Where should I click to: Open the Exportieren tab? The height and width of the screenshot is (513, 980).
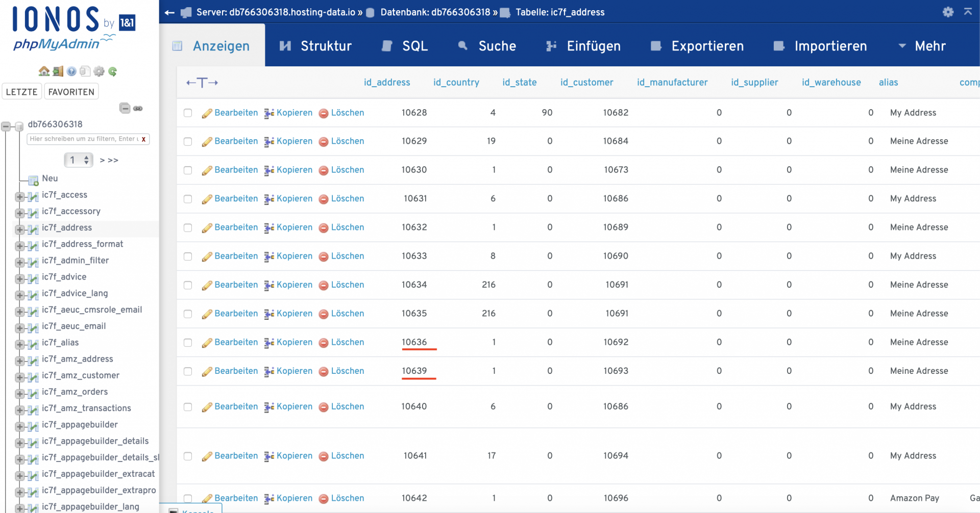point(697,46)
